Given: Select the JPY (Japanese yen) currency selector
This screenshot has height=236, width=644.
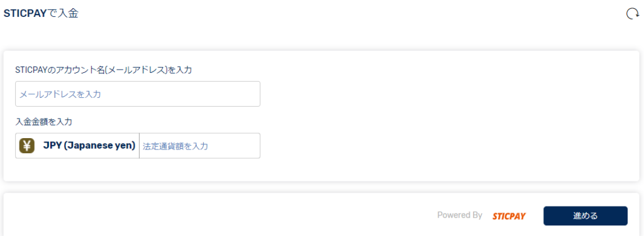Looking at the screenshot, I should click(77, 146).
